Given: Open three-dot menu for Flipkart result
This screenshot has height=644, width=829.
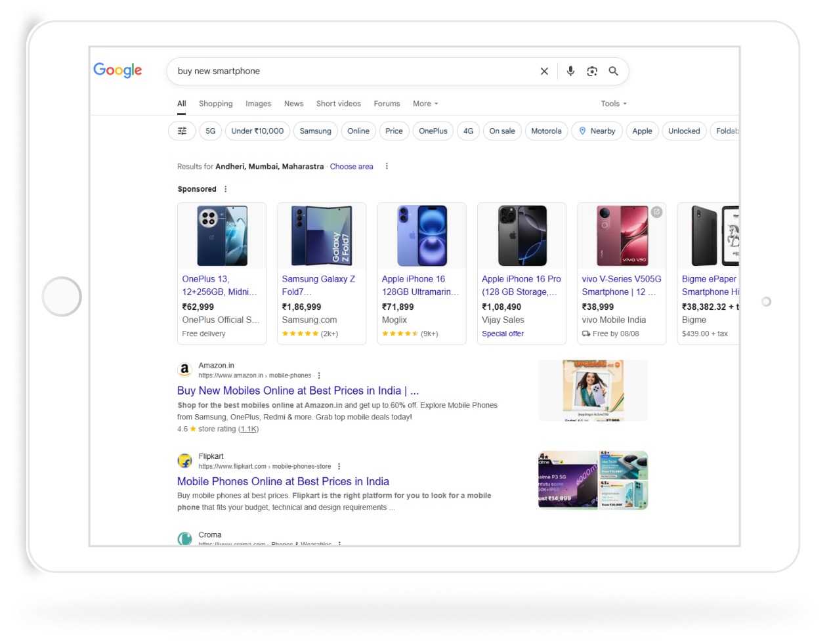Looking at the screenshot, I should (339, 466).
